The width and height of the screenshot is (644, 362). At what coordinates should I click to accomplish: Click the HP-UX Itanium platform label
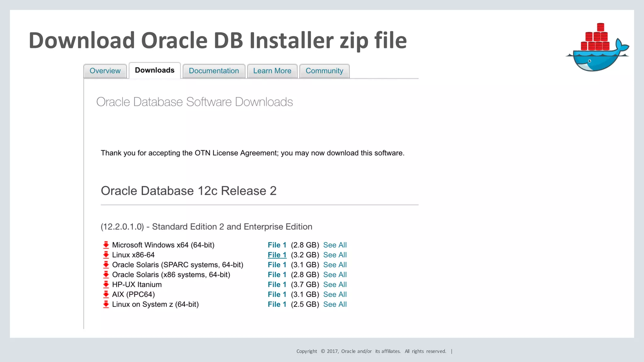pyautogui.click(x=137, y=285)
